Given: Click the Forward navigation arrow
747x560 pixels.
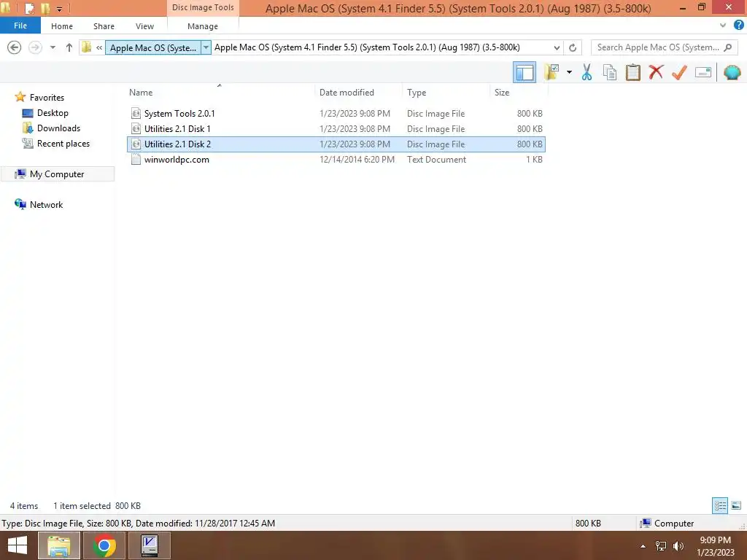Looking at the screenshot, I should pyautogui.click(x=35, y=47).
